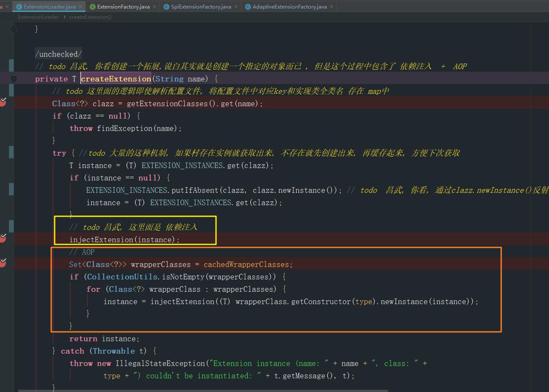Click isNotEmpty method call
549x392 pixels.
click(183, 277)
